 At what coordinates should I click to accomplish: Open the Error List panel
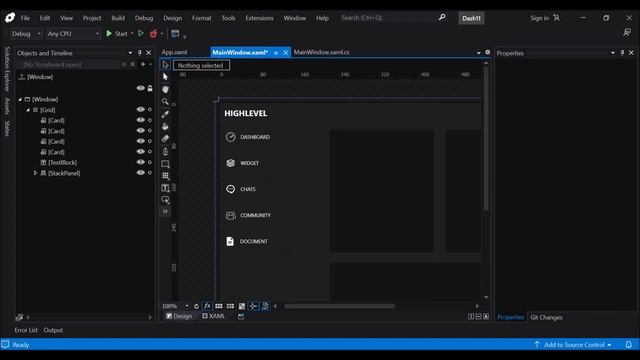(26, 330)
